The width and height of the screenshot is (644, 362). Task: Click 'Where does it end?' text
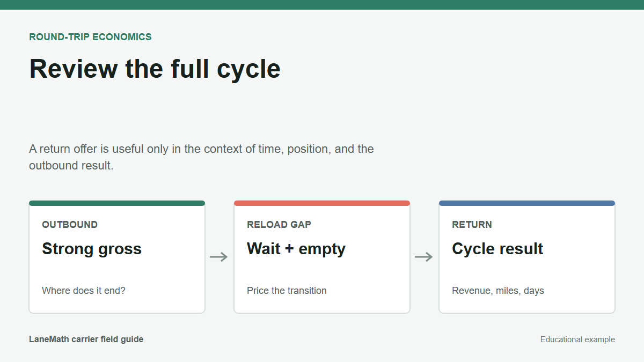coord(84,291)
